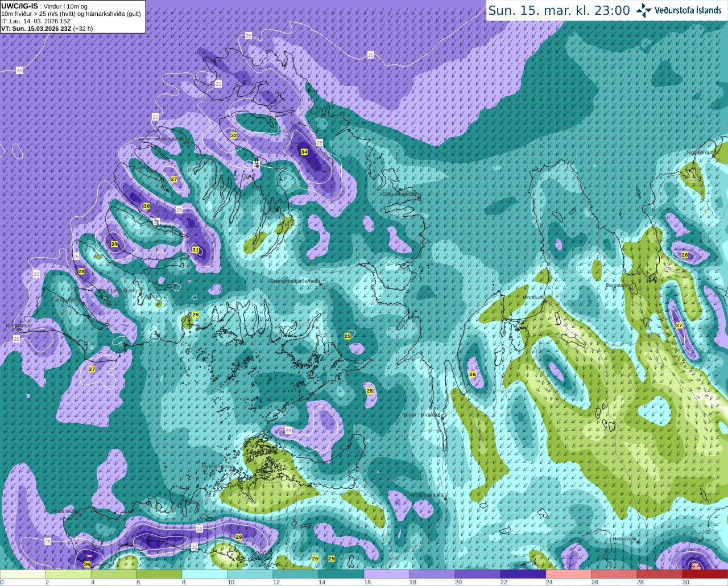Pick the 0–2 m/s pale yellow legend swatch
The image size is (728, 586).
23,574
